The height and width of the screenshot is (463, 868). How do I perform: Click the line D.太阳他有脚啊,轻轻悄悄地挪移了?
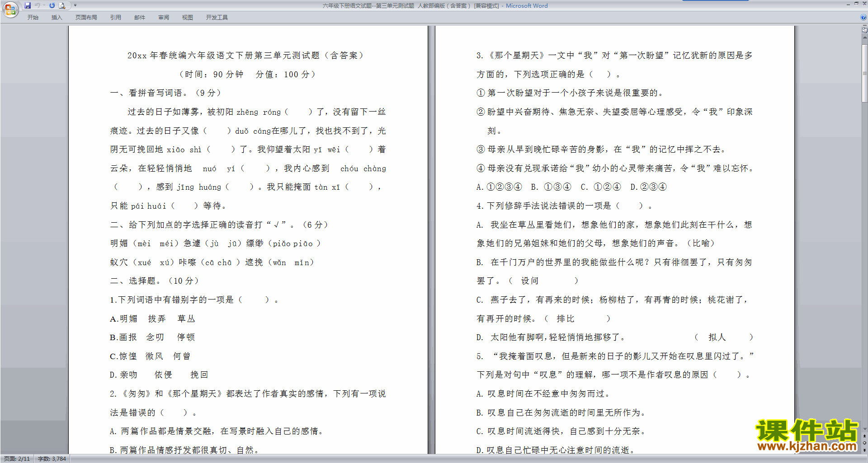click(x=615, y=337)
